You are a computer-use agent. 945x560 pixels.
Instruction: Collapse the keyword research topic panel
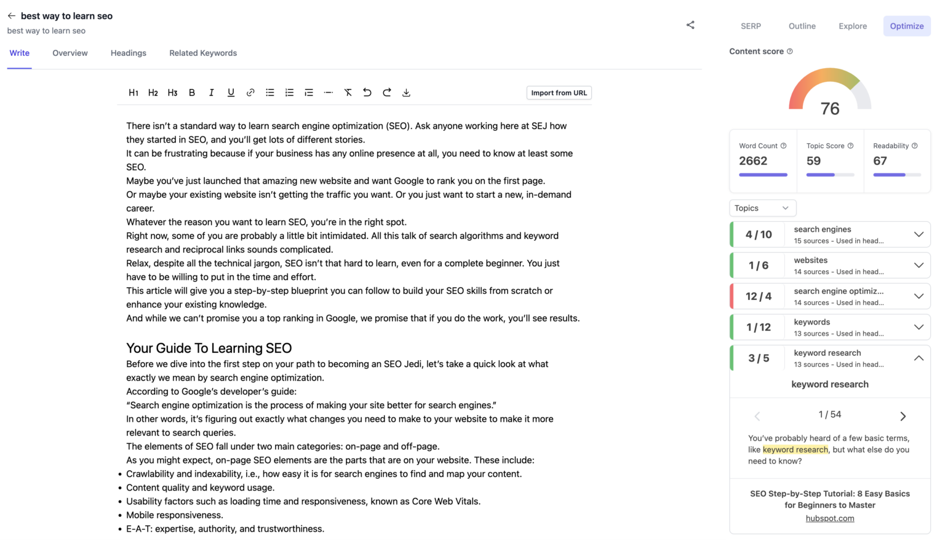[x=919, y=357]
